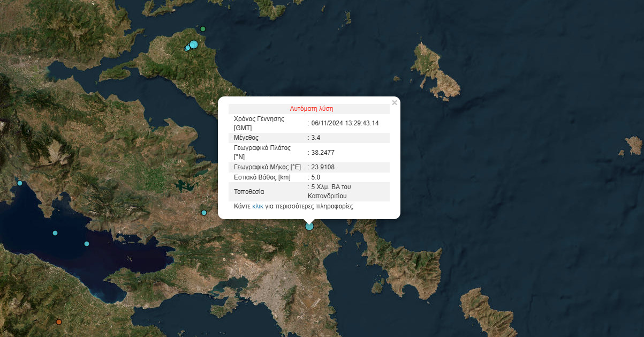Image resolution: width=644 pixels, height=337 pixels.
Task: Click the red 'Αυτόματη λύση' popup header
Action: pyautogui.click(x=311, y=109)
